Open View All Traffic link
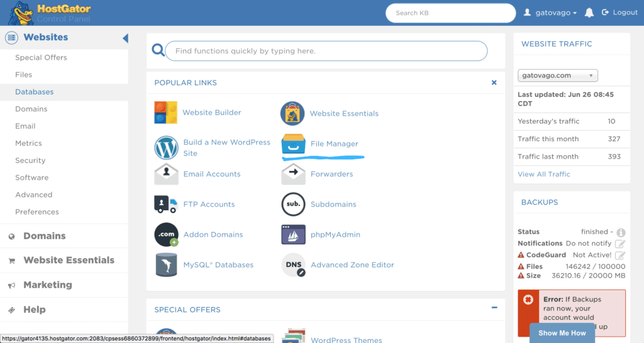This screenshot has height=343, width=644. pos(544,174)
